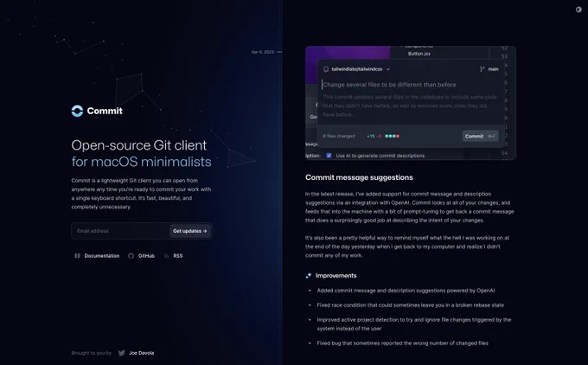Toggle the dark/light theme icon

[578, 10]
